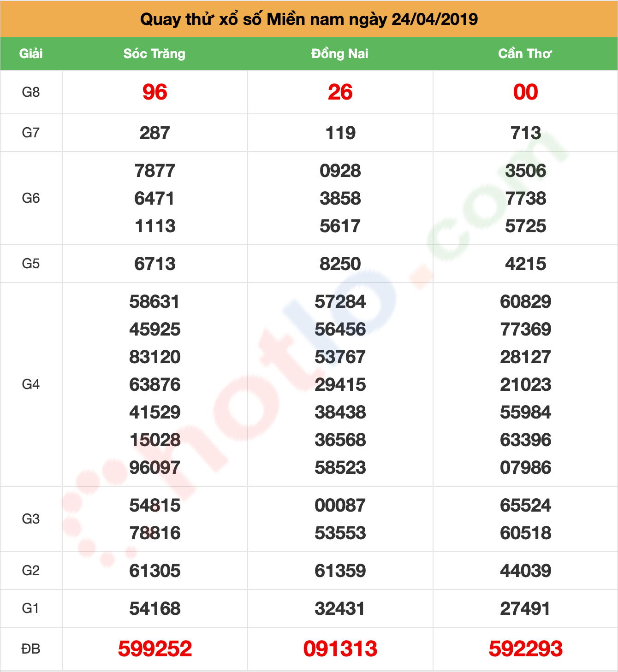Click G7 value 119
This screenshot has width=618, height=672.
click(x=340, y=133)
